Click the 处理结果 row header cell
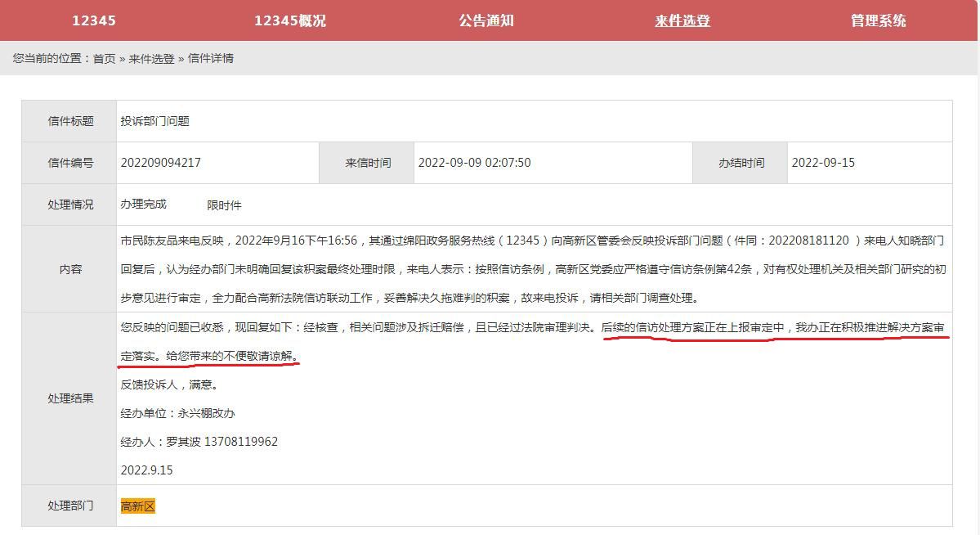The width and height of the screenshot is (980, 535). point(70,398)
